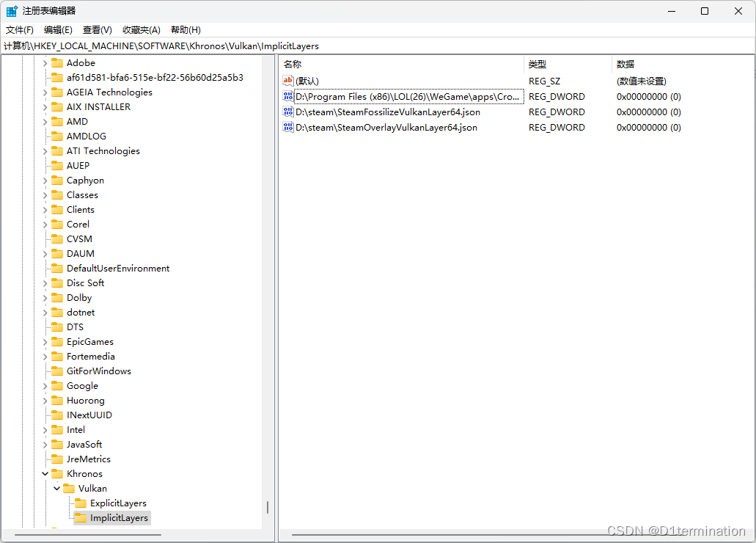The height and width of the screenshot is (543, 756).
Task: Select the SteamFossilizeVulkanLayer64.json value name
Action: tap(388, 112)
